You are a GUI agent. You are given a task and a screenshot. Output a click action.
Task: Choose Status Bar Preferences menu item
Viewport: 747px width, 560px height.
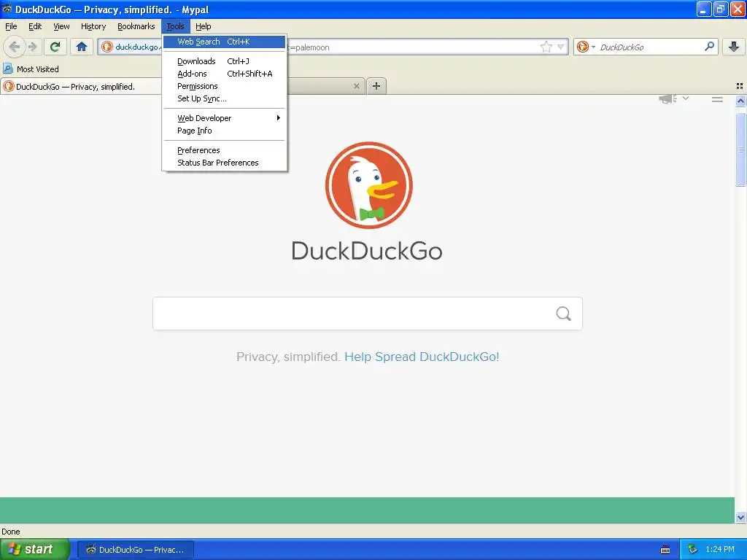pyautogui.click(x=225, y=163)
